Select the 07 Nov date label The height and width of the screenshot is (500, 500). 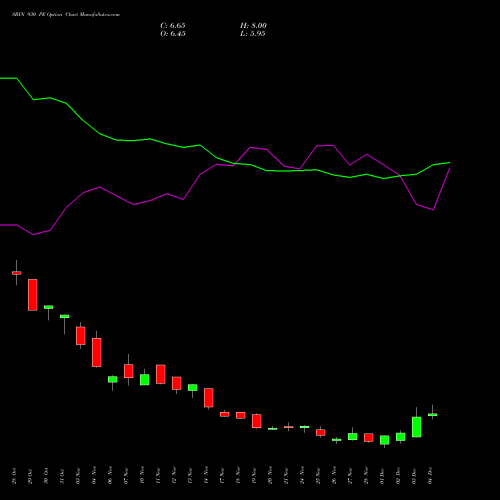click(126, 475)
